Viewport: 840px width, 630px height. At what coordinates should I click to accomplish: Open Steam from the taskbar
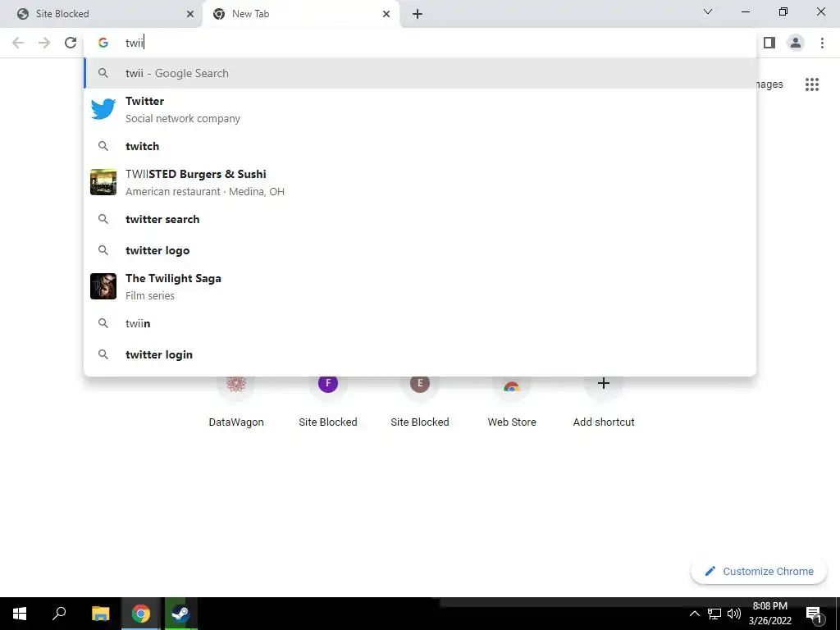(181, 614)
